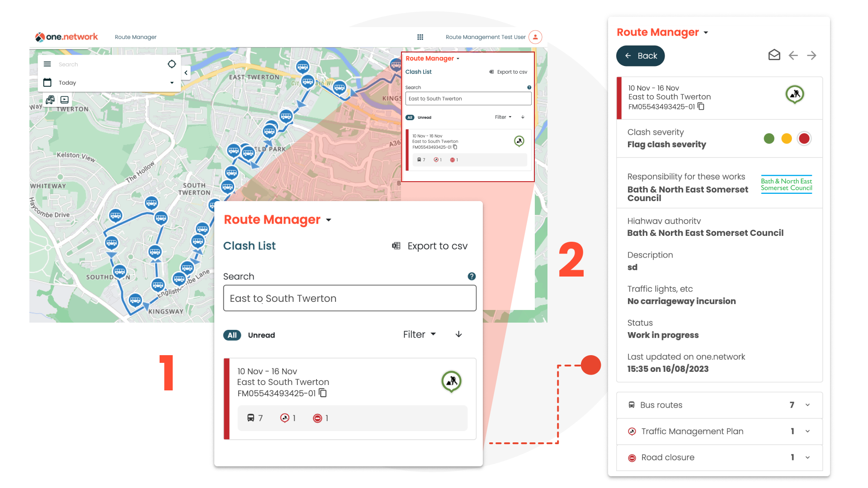Click the roadworks icon in the enlarged clash card
The height and width of the screenshot is (488, 868).
pos(451,381)
